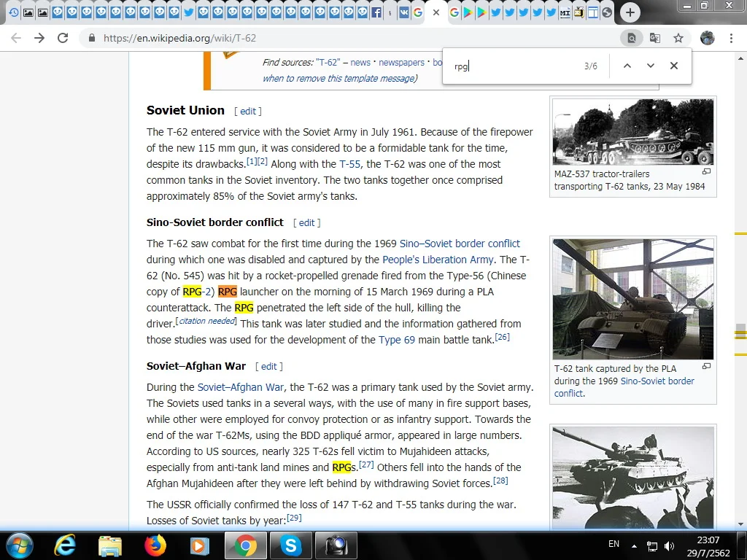
Task: Open the MAZ-537 tractor-trailers thumbnail
Action: click(x=633, y=132)
